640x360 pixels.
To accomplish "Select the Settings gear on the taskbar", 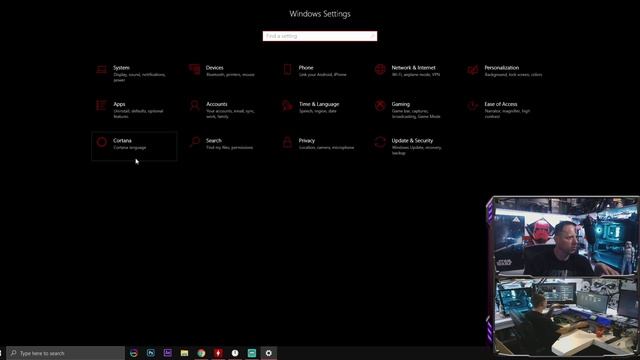I will click(x=269, y=353).
